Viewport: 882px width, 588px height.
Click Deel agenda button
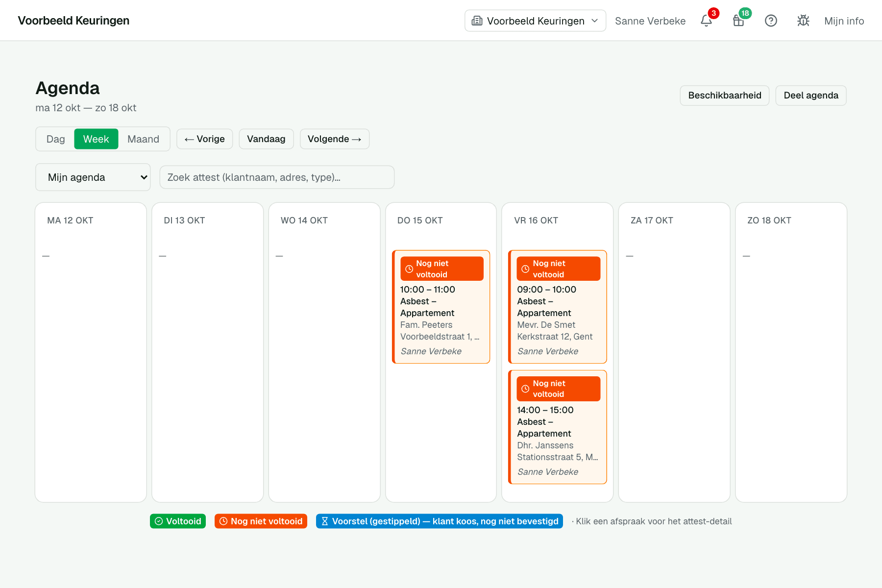(x=810, y=95)
